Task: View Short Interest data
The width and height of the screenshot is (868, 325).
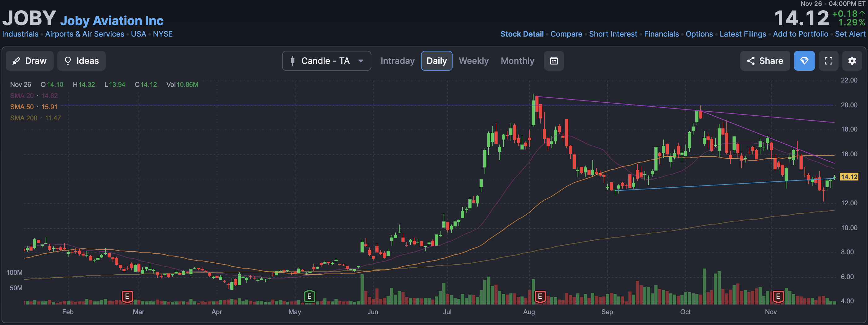Action: [613, 34]
